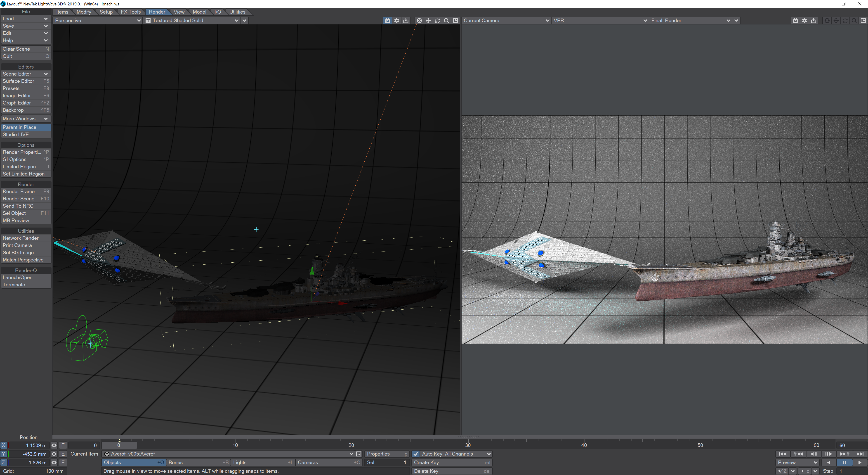Toggle the X position channel button
This screenshot has height=475, width=868.
[4, 445]
